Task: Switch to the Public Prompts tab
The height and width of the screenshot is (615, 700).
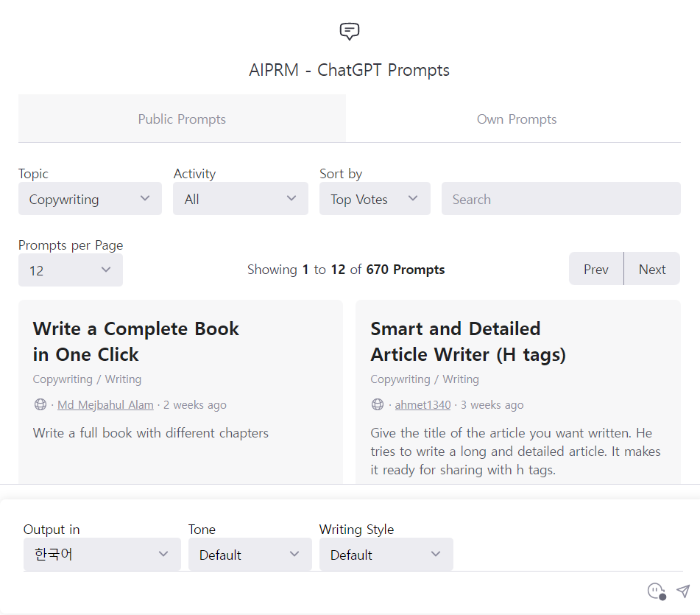Action: point(182,119)
